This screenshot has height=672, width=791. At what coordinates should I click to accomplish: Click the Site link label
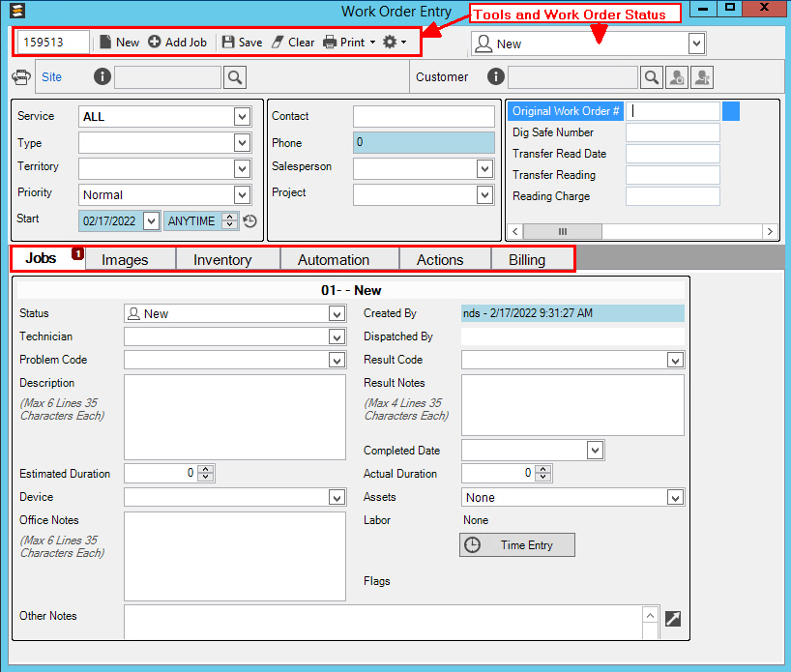(51, 77)
